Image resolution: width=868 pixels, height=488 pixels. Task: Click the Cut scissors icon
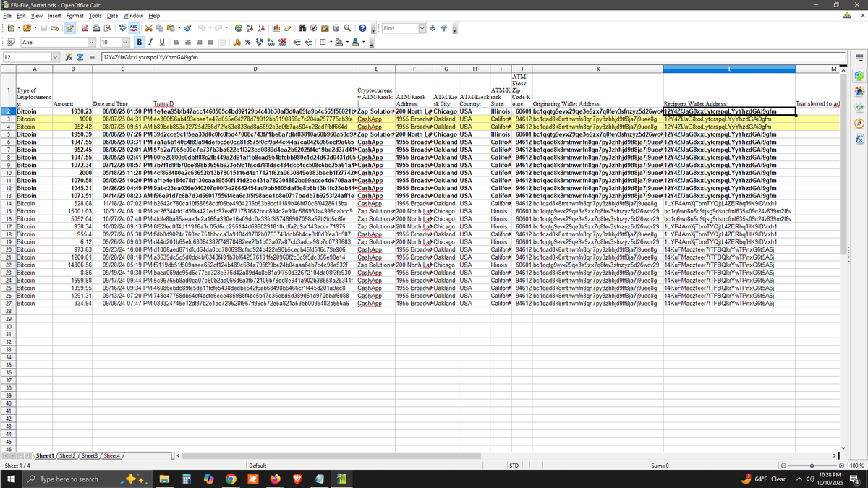tap(148, 28)
